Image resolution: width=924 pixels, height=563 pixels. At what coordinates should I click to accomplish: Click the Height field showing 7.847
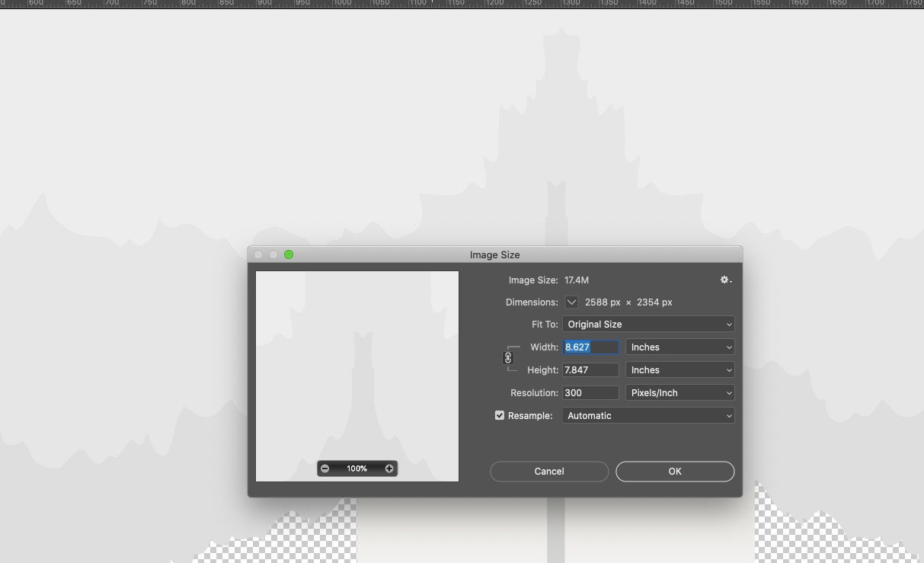point(591,370)
